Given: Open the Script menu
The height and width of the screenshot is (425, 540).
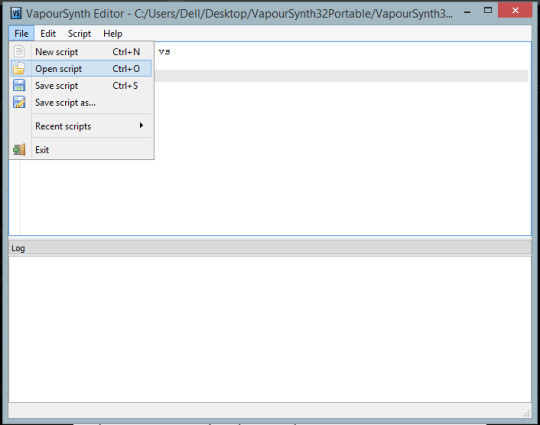Looking at the screenshot, I should [x=80, y=33].
